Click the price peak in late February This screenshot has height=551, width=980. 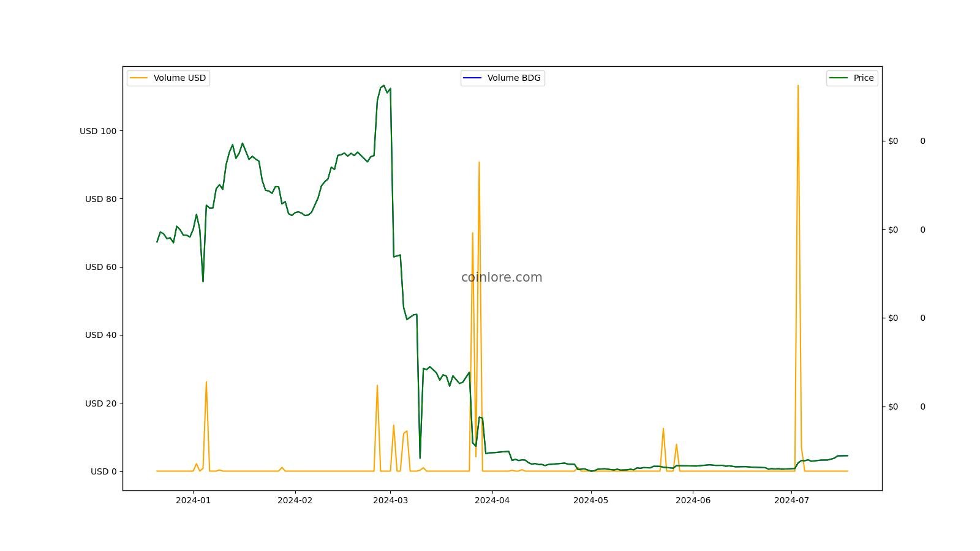[x=383, y=86]
